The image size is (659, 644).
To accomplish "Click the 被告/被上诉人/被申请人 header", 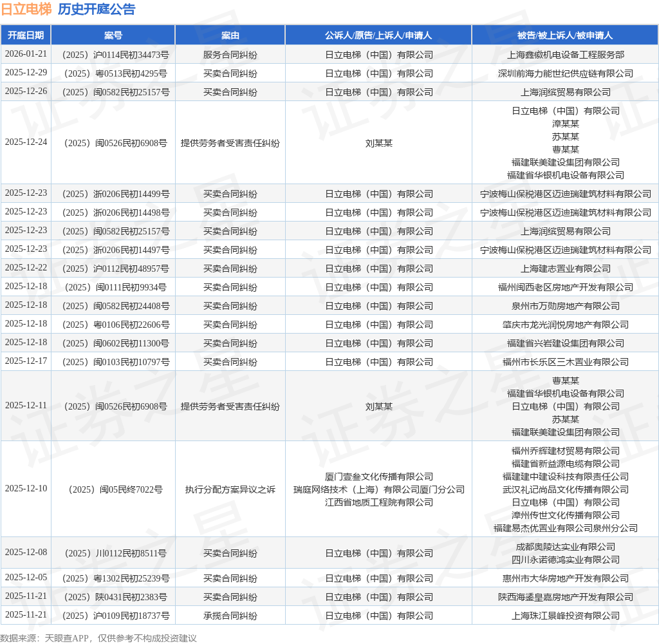I will 565,35.
